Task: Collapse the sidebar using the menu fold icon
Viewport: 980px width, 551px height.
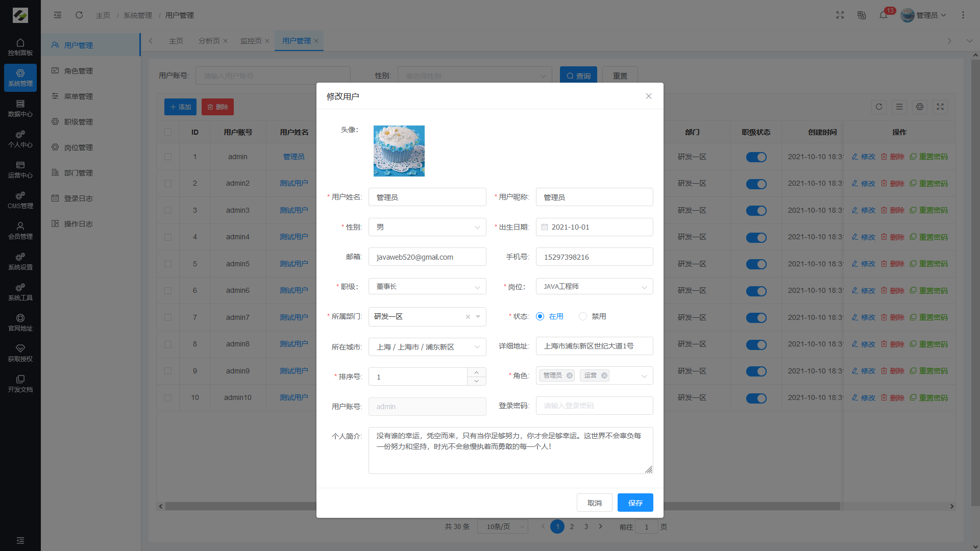Action: [x=58, y=15]
